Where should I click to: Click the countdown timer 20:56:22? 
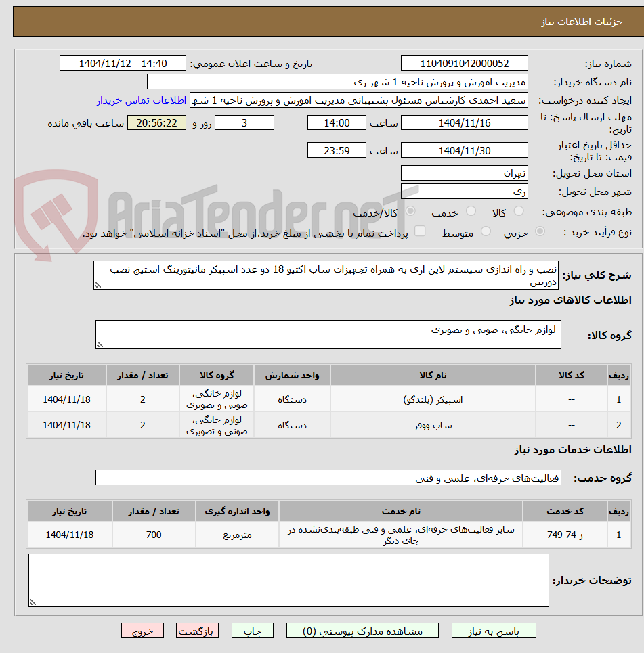coord(156,123)
